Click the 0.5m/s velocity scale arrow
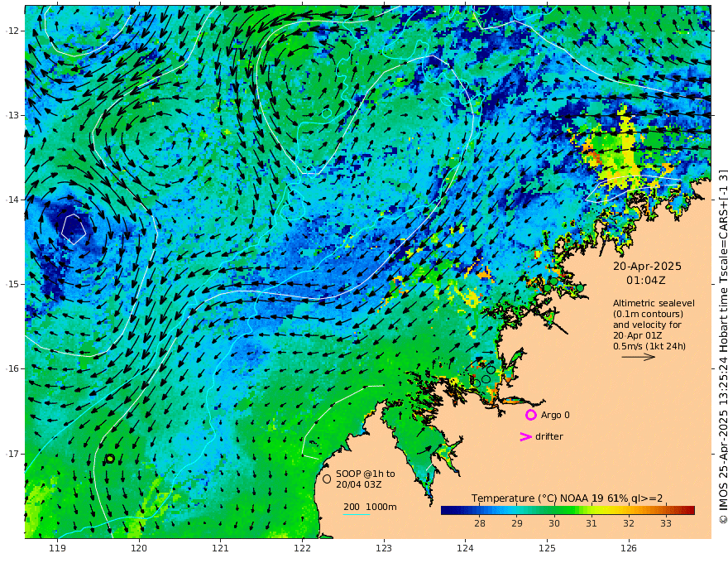Viewport: 728px width, 563px height. coord(639,357)
